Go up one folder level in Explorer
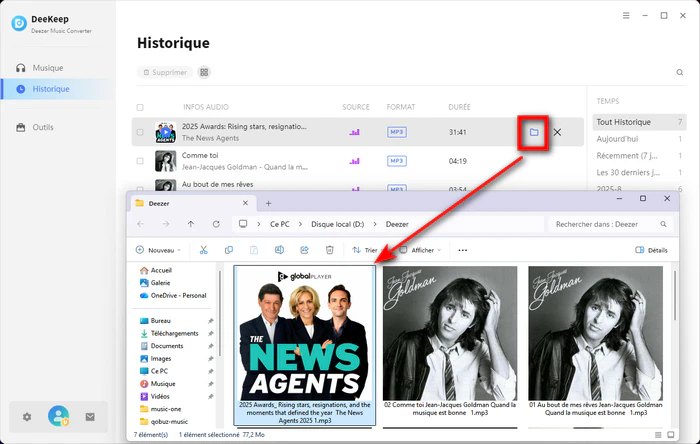Image resolution: width=700 pixels, height=444 pixels. [191, 224]
